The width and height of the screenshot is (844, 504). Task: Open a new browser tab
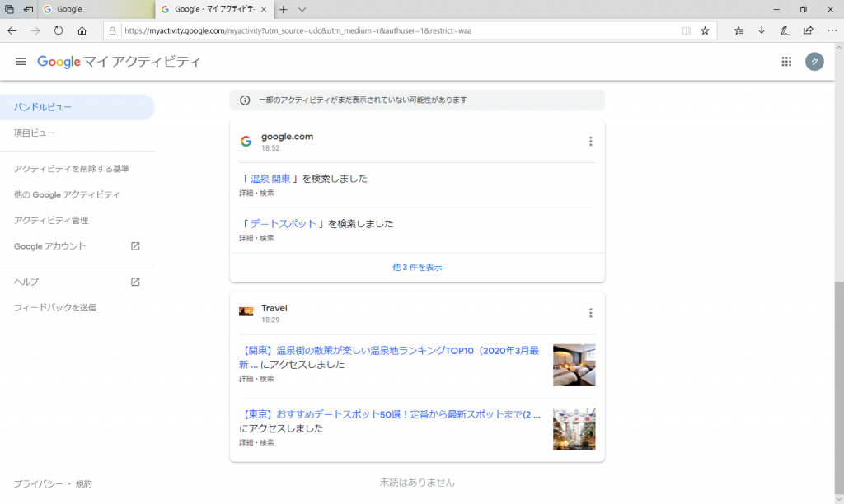(x=284, y=10)
